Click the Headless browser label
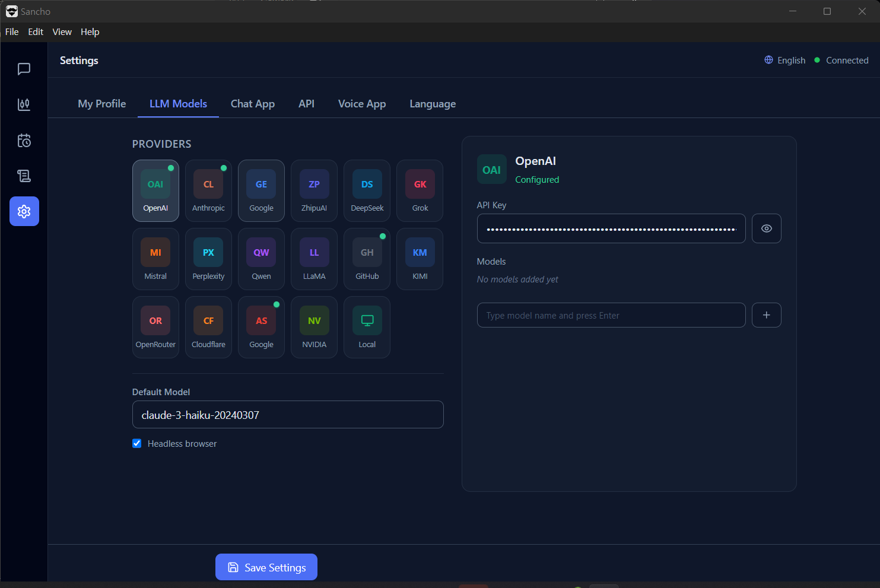Image resolution: width=880 pixels, height=588 pixels. coord(182,444)
